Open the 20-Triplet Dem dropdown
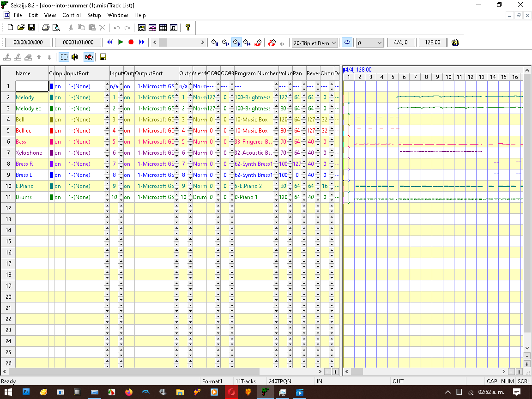 (311, 43)
